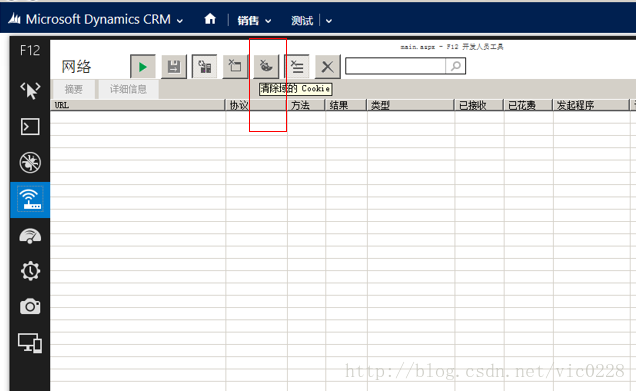Start network traffic capture with the green play button
Screen dimensions: 636x391
click(142, 67)
